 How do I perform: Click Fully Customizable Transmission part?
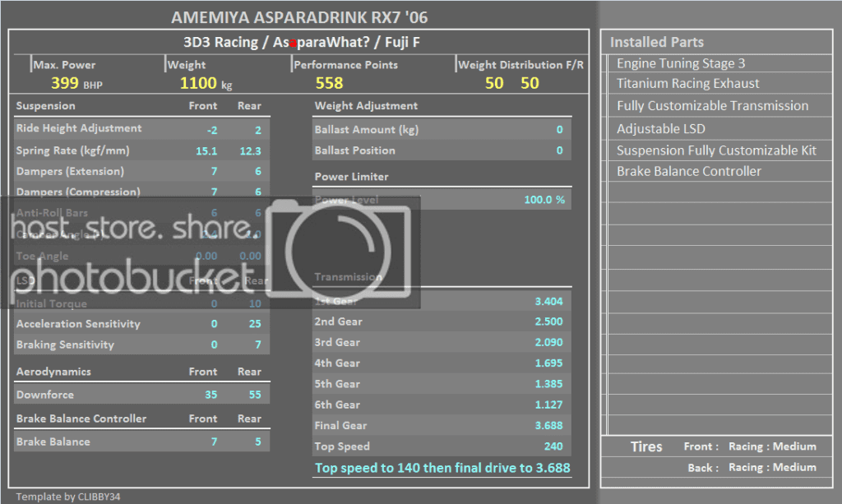tap(713, 106)
